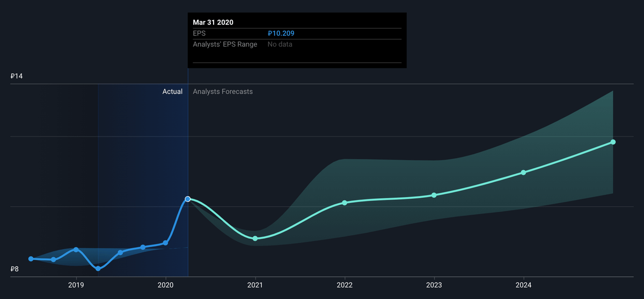Click the 'No data' analysts range value

[x=280, y=44]
